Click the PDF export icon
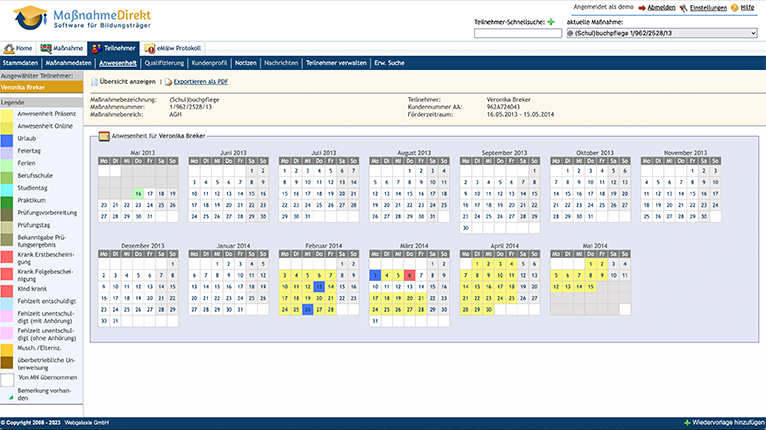766x430 pixels. tap(168, 82)
